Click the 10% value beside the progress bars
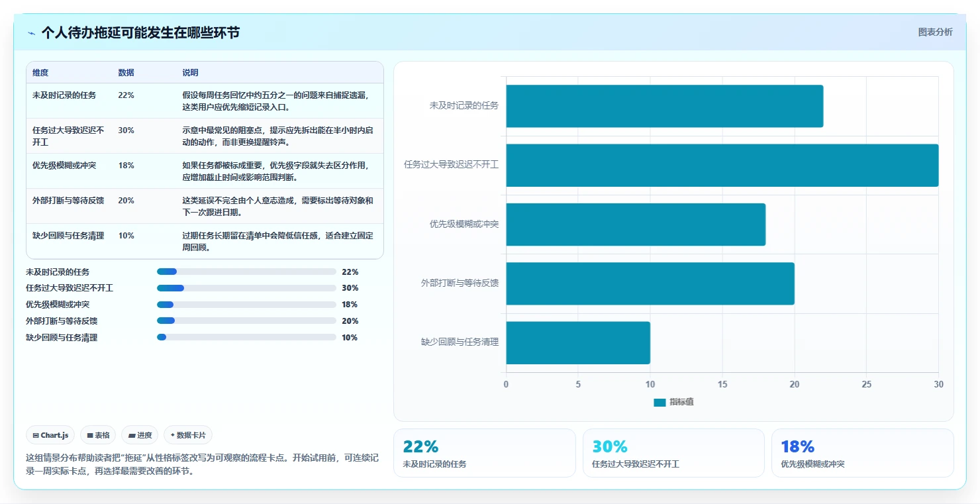This screenshot has width=980, height=504. point(350,337)
